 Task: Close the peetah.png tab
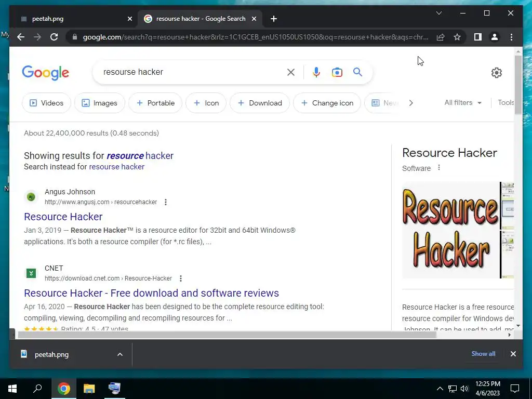point(129,19)
